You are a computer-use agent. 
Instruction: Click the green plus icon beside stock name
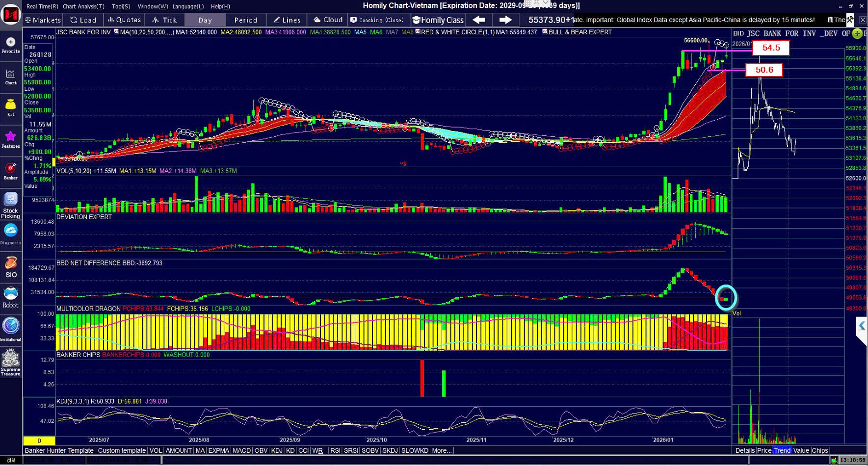click(857, 33)
